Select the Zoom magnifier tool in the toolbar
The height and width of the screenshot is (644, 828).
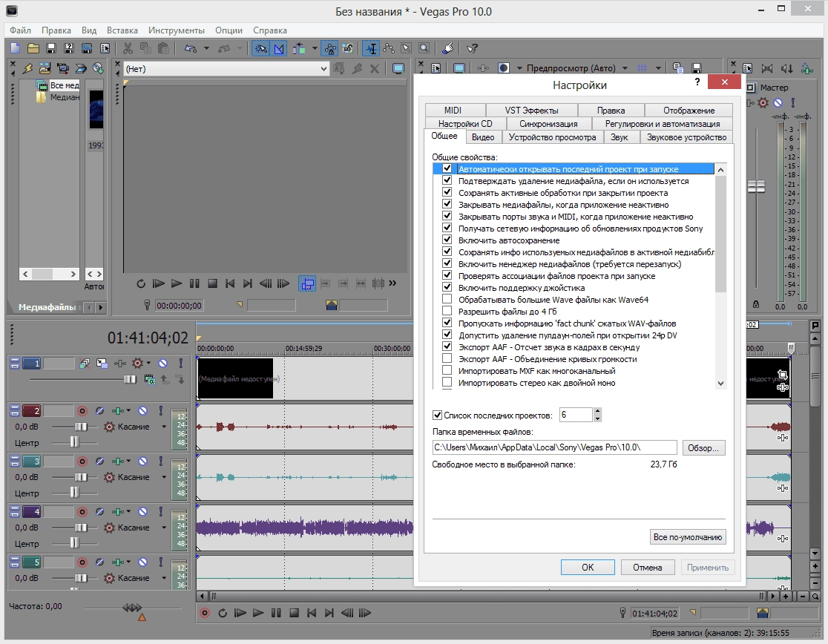[424, 48]
